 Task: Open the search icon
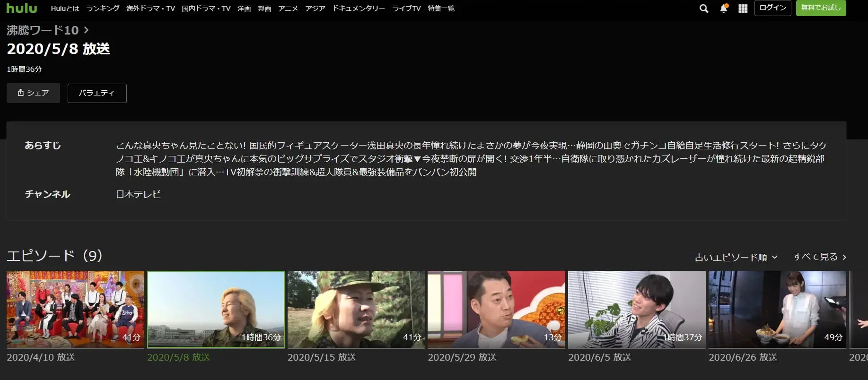[x=704, y=9]
